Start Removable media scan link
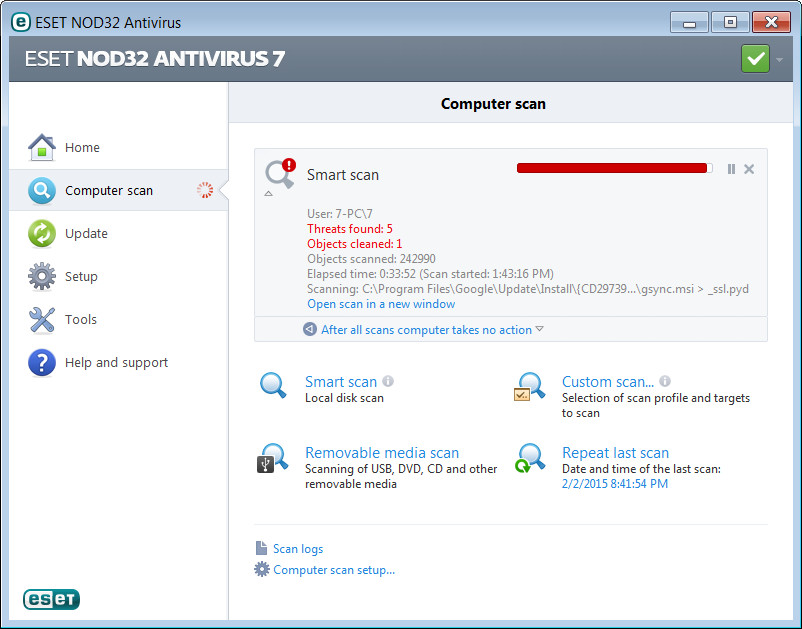This screenshot has width=802, height=629. click(x=382, y=453)
